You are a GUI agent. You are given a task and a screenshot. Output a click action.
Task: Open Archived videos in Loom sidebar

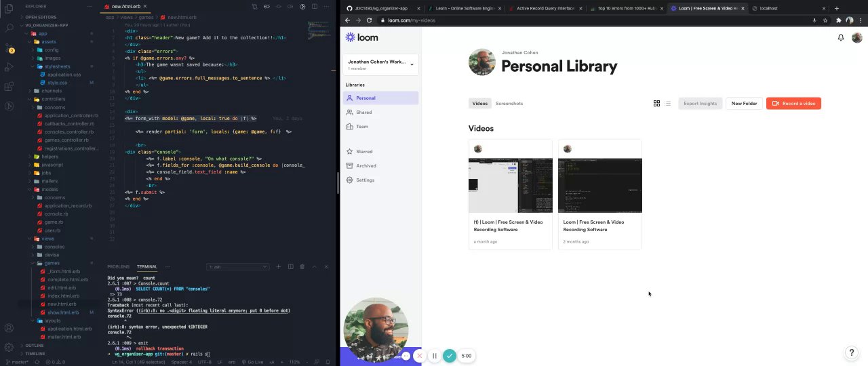click(x=380, y=165)
